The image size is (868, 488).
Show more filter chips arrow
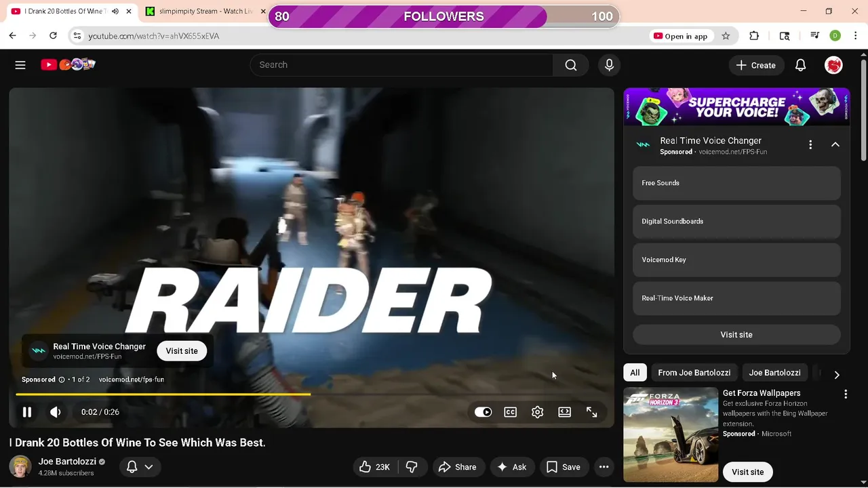click(x=837, y=375)
